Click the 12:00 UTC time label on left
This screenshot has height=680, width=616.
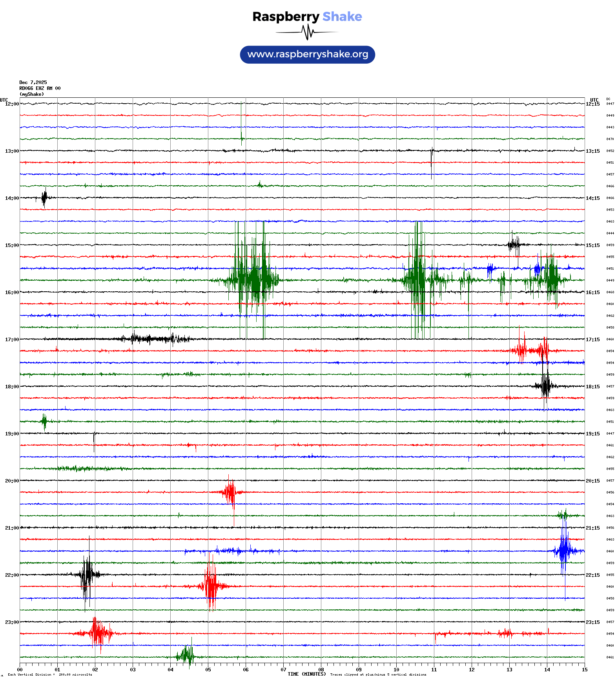[x=12, y=104]
